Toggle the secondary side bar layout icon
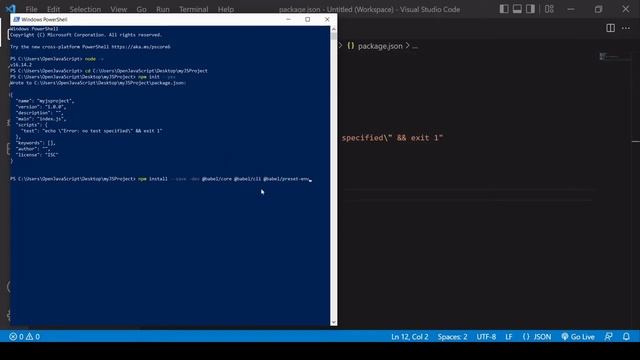This screenshot has width=640, height=360. click(x=530, y=9)
